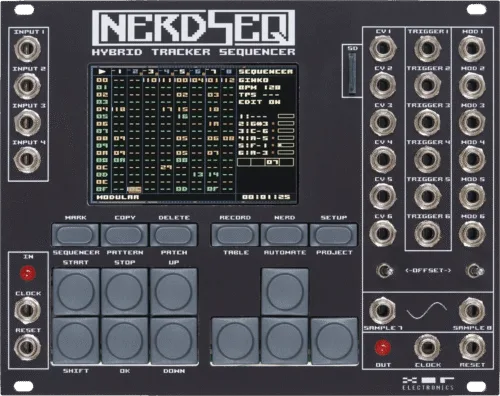500x396 pixels.
Task: Tap the OK button
Action: [x=124, y=340]
